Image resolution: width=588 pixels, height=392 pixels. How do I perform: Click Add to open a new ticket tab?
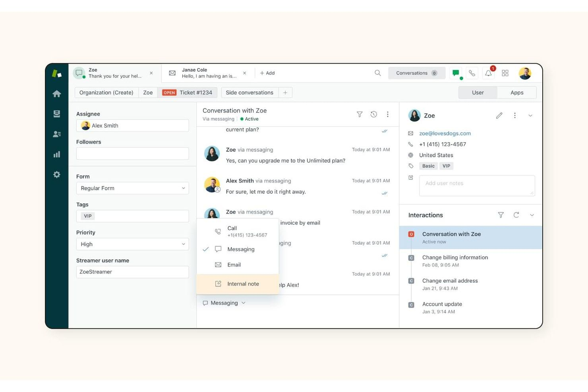pos(267,73)
